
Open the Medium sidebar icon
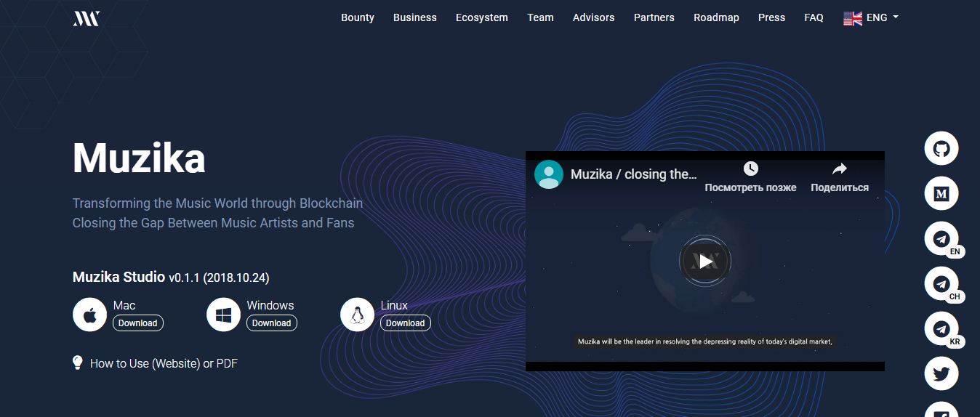click(941, 194)
